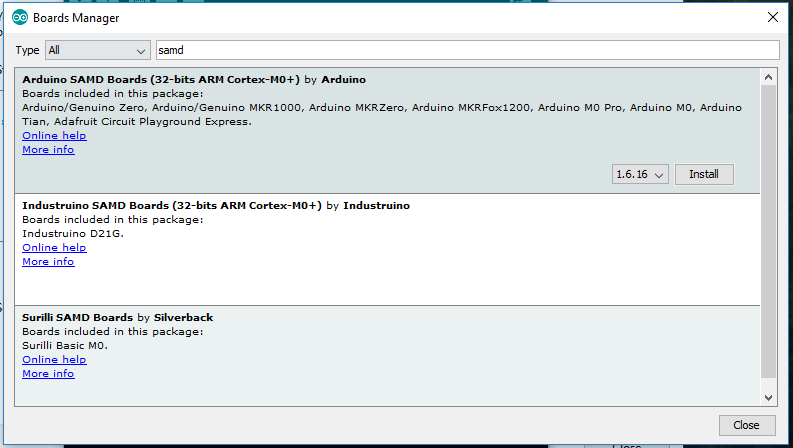Screen dimensions: 793x448
Task: Open More info for Industruino SAMD Boards
Action: coord(48,261)
